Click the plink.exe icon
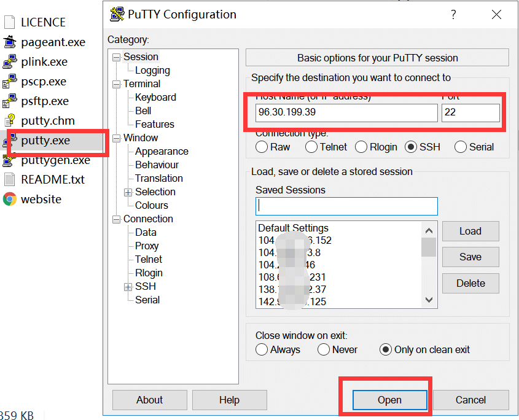 tap(10, 61)
